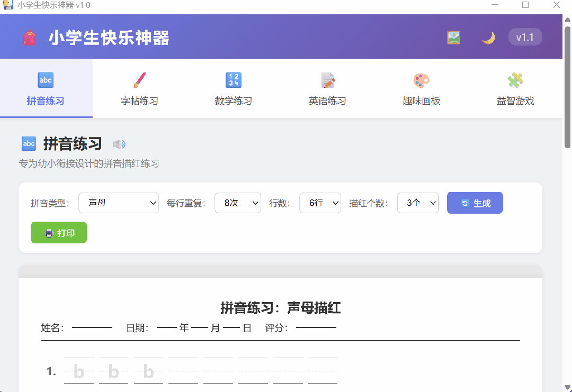Click the green 打印 button
Viewport: 572px width, 392px height.
(x=59, y=232)
